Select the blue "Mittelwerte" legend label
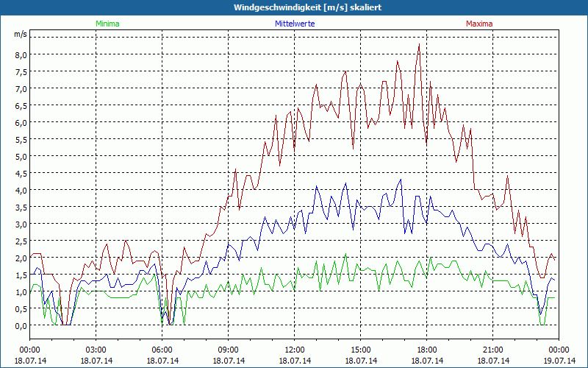This screenshot has width=588, height=368. pos(294,24)
